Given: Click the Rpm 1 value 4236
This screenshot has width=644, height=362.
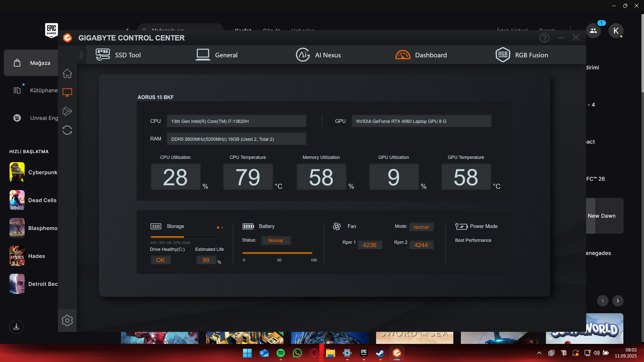Looking at the screenshot, I should [370, 245].
